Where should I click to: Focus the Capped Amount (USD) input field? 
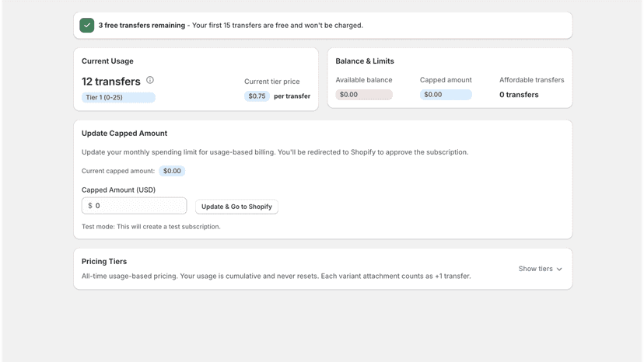point(135,206)
